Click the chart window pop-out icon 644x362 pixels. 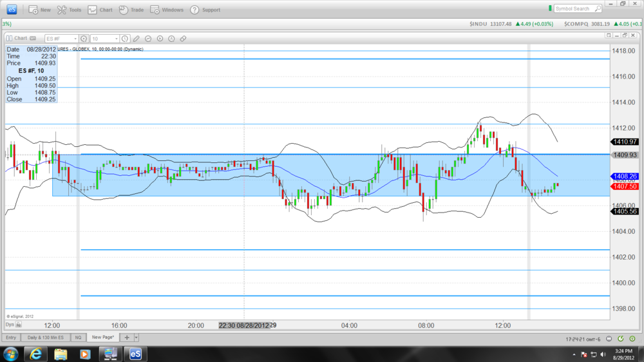pos(609,35)
